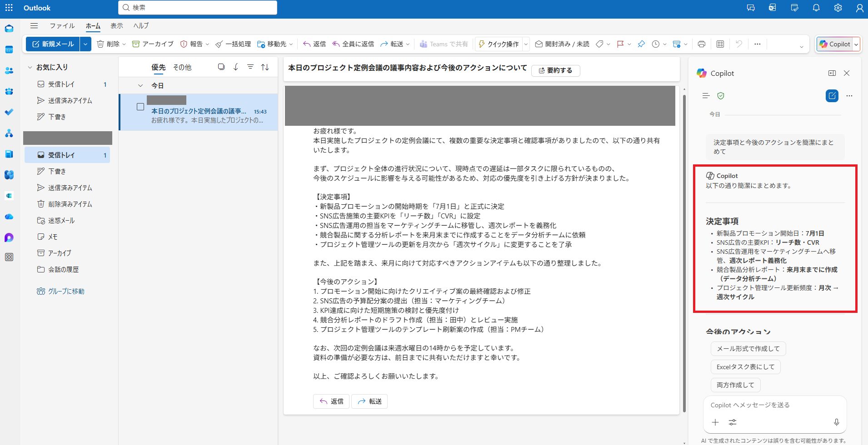
Task: Open Calendar from left app rail
Action: point(9,49)
